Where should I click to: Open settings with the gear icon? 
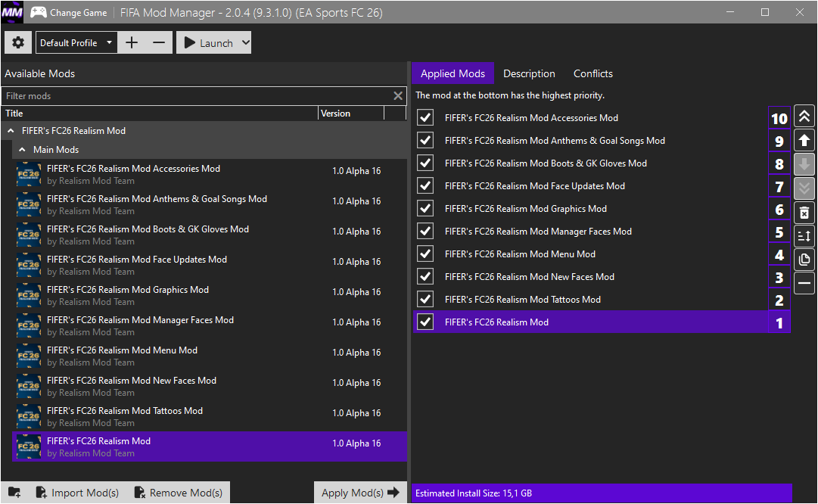(18, 43)
